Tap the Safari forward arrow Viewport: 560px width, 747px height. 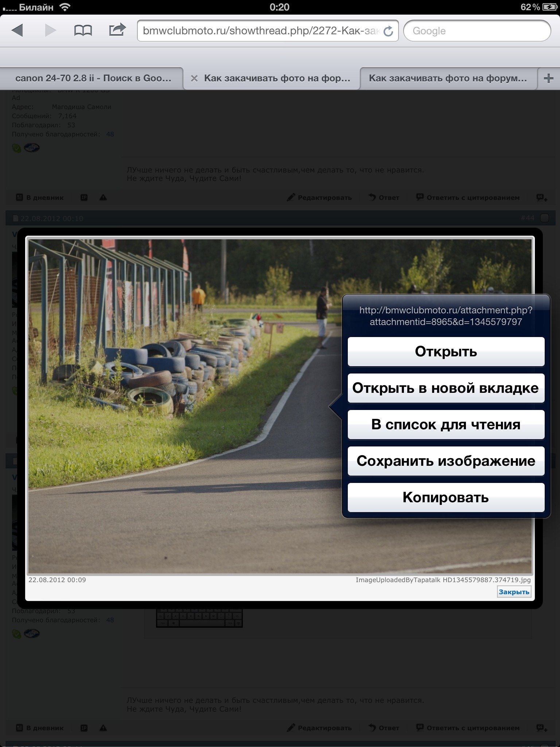[50, 30]
